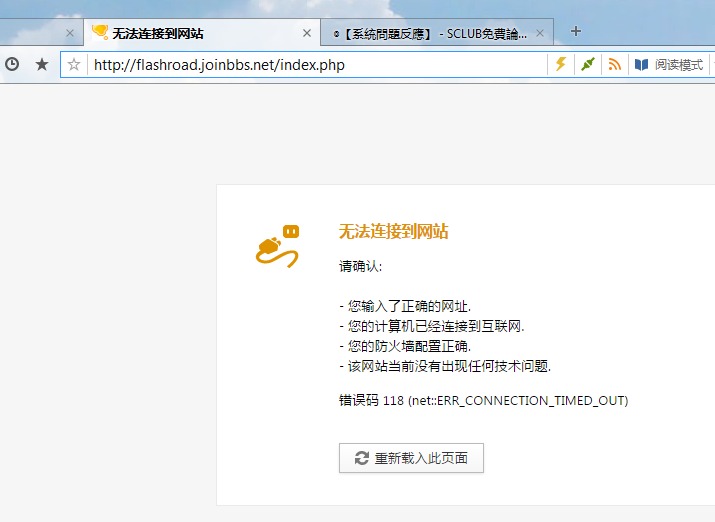Click the line 您的防火墙配置正确

pos(405,346)
